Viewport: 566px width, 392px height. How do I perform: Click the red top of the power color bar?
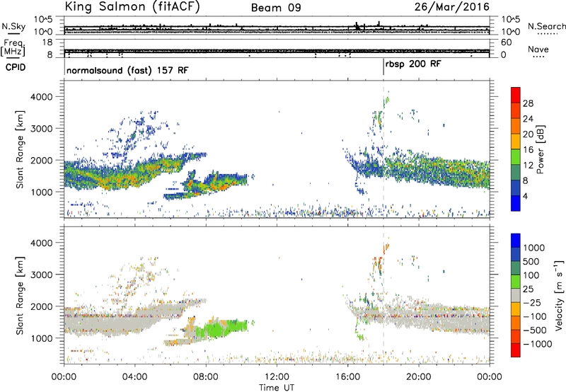pos(516,95)
